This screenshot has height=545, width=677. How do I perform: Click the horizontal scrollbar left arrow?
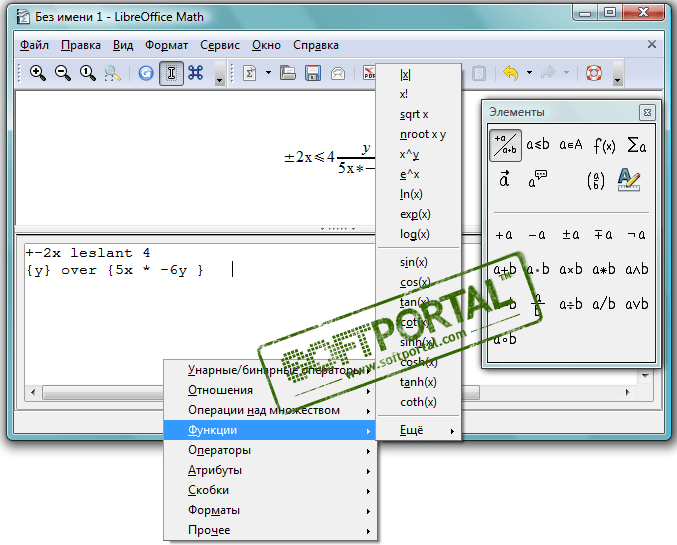33,393
